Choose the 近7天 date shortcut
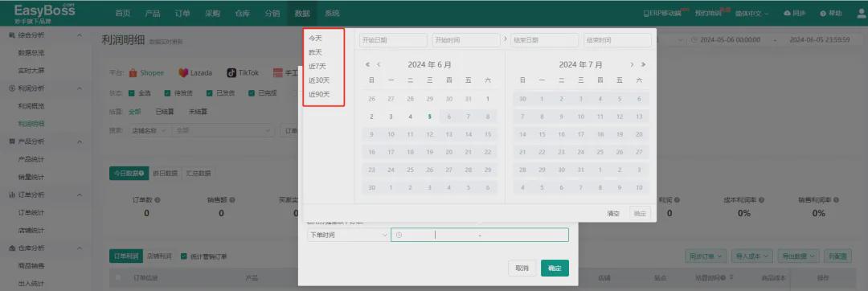868x291 pixels. pyautogui.click(x=317, y=67)
